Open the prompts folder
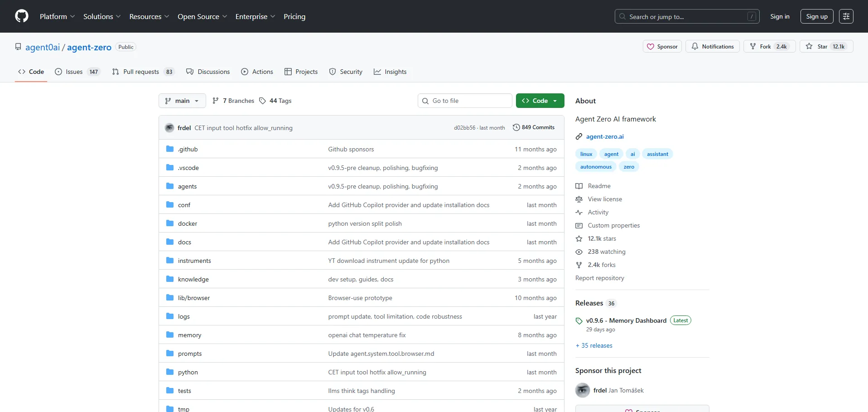This screenshot has height=412, width=868. coord(190,354)
